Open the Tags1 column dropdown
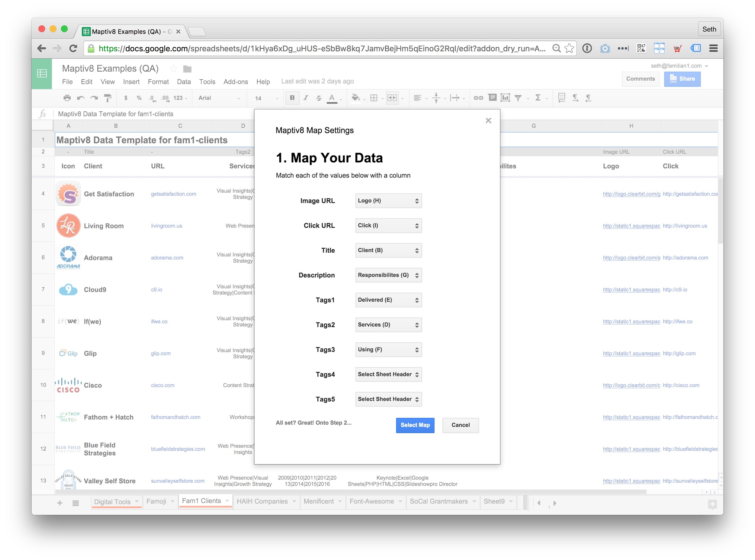This screenshot has height=560, width=755. pyautogui.click(x=388, y=300)
